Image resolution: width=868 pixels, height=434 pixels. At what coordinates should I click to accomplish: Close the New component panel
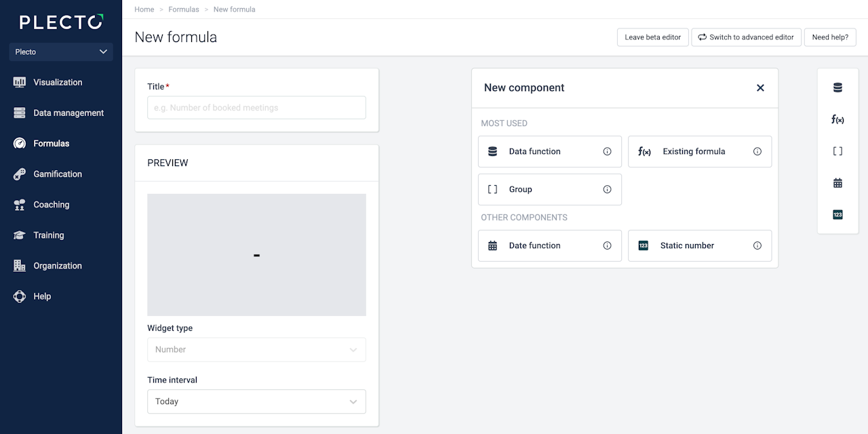(760, 87)
